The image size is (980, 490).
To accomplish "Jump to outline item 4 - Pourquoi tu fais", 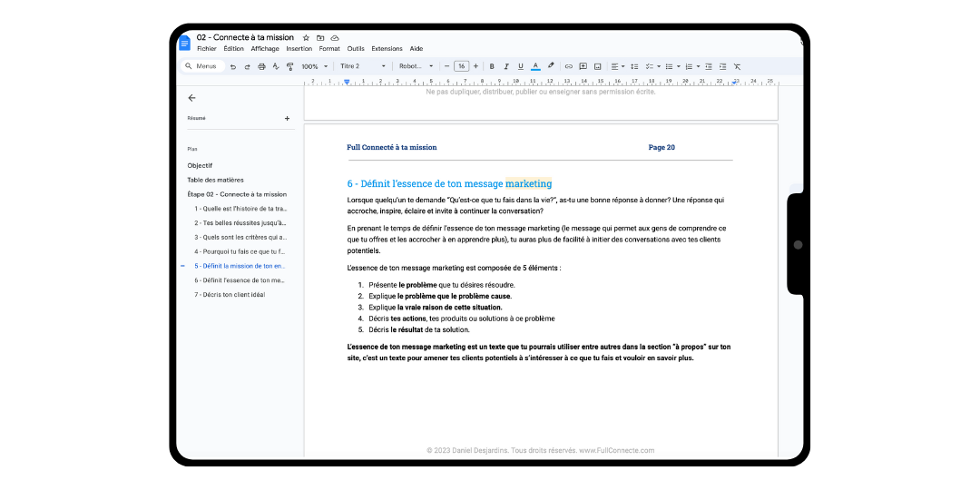I will pos(240,252).
